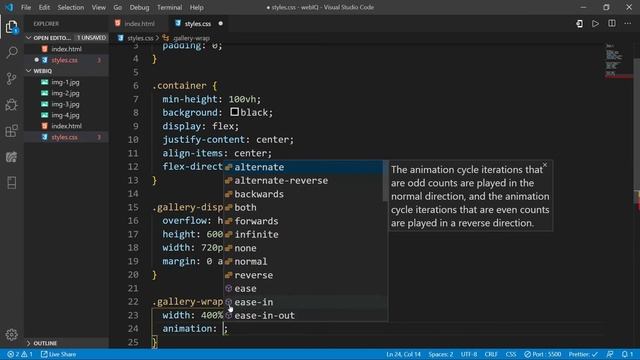The width and height of the screenshot is (640, 360).
Task: Choose forwards suggestion
Action: click(x=303, y=221)
